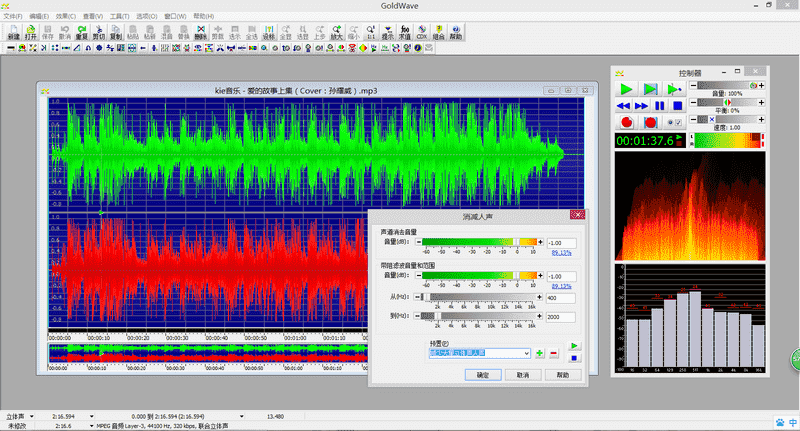
Task: Click the blue Fast Forward button
Action: point(641,106)
